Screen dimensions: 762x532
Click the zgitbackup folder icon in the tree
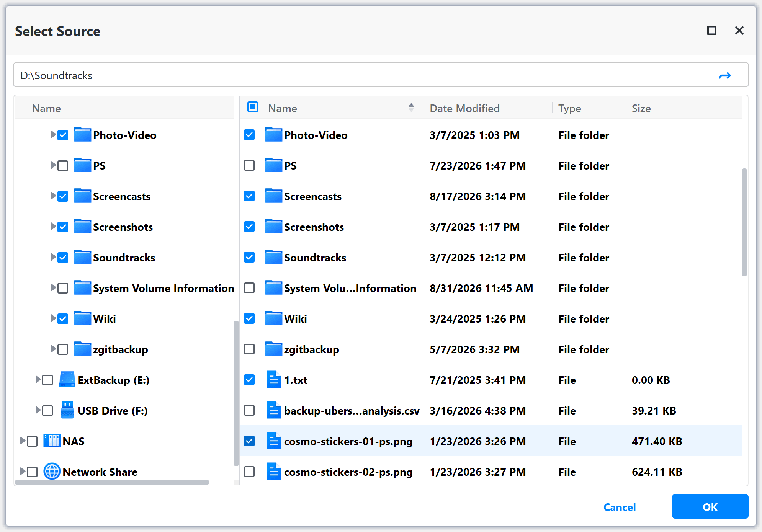pos(82,349)
